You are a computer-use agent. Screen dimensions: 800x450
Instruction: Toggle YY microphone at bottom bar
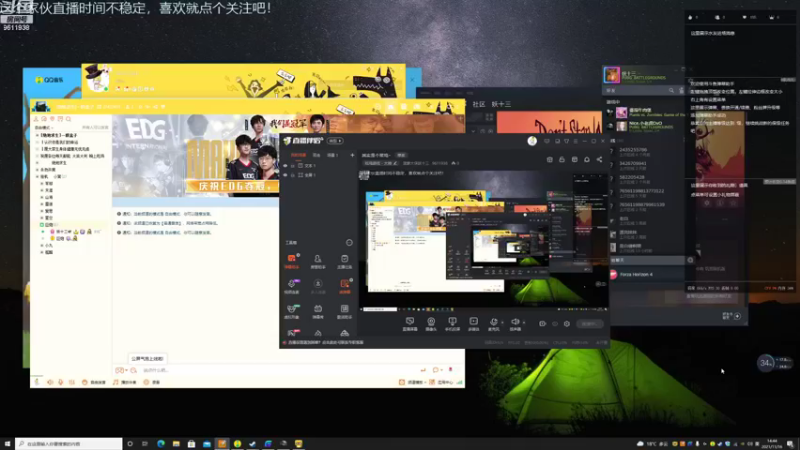61,382
